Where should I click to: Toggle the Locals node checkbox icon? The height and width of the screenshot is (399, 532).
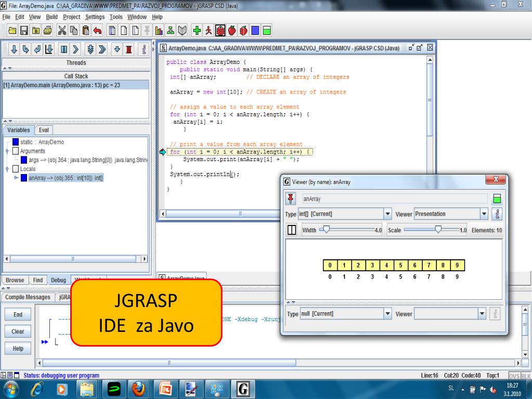(x=16, y=169)
